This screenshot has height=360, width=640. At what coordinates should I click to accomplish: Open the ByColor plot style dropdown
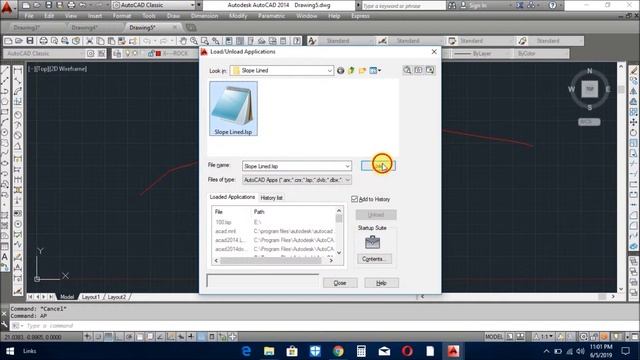[541, 53]
